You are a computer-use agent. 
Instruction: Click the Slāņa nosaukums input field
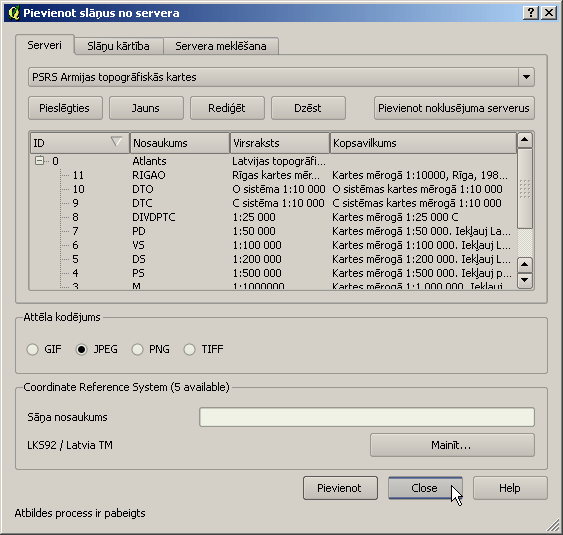(367, 417)
